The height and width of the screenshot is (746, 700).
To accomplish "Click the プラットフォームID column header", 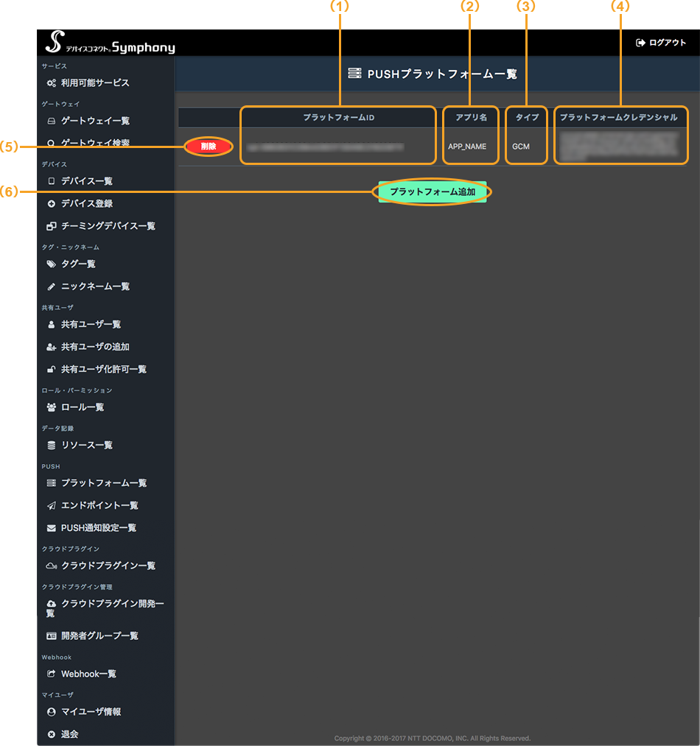I will (338, 118).
